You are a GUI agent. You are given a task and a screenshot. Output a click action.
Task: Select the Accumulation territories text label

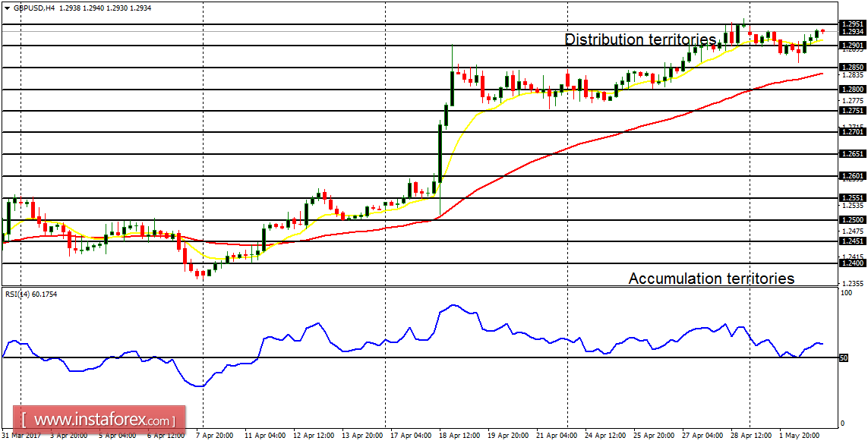712,278
